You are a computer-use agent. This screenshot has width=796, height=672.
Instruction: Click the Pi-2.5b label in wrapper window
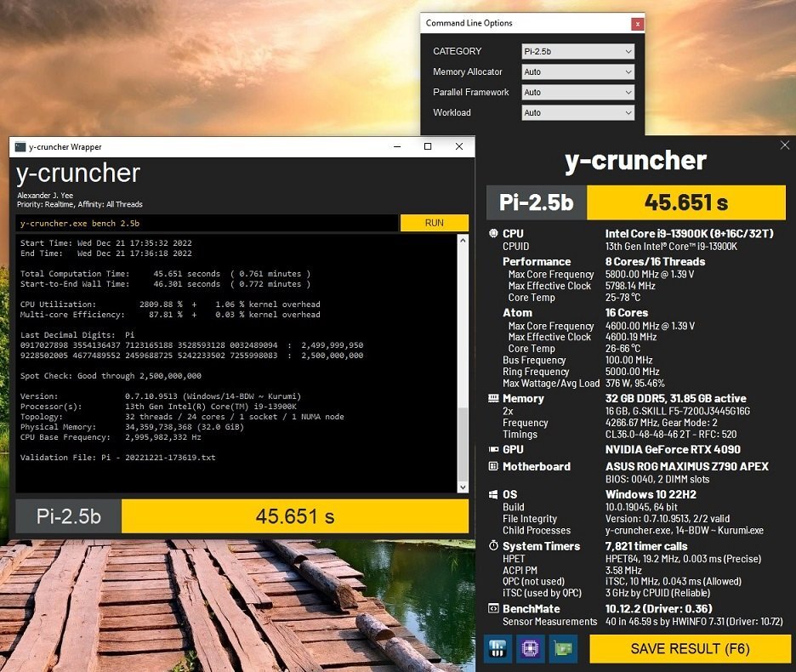(x=69, y=516)
